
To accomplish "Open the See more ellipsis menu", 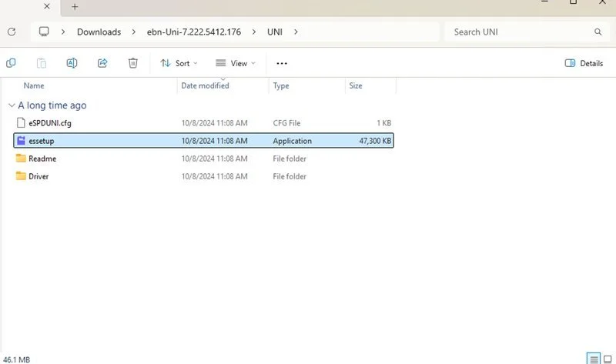I will pyautogui.click(x=282, y=63).
